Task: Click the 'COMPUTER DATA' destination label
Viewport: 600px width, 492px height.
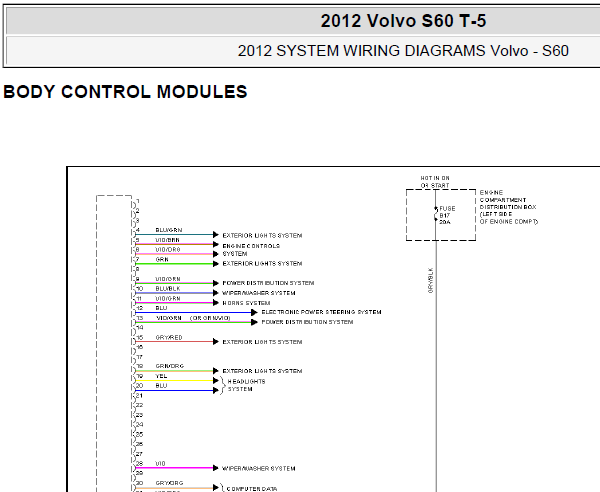Action: 252,489
